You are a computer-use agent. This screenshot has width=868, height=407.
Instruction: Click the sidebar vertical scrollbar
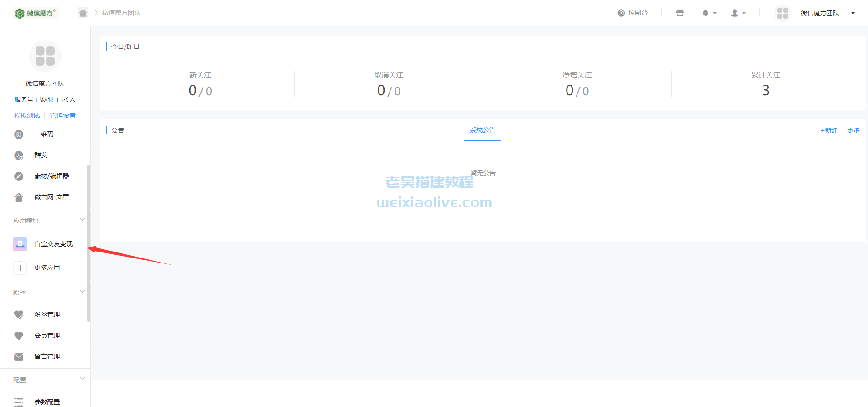[88, 242]
